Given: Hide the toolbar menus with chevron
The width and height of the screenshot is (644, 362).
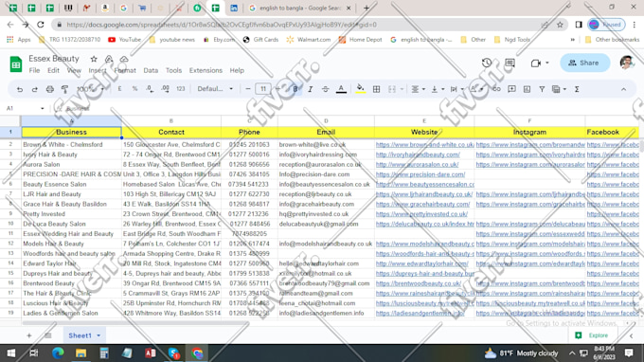Looking at the screenshot, I should (x=623, y=89).
